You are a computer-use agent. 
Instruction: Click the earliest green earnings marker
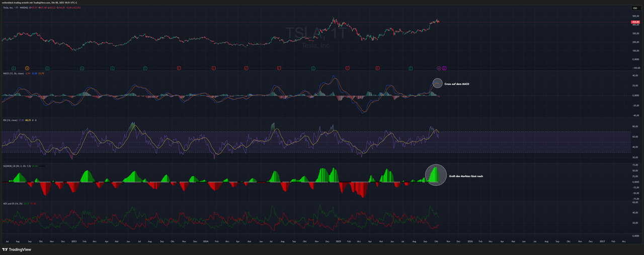click(14, 68)
